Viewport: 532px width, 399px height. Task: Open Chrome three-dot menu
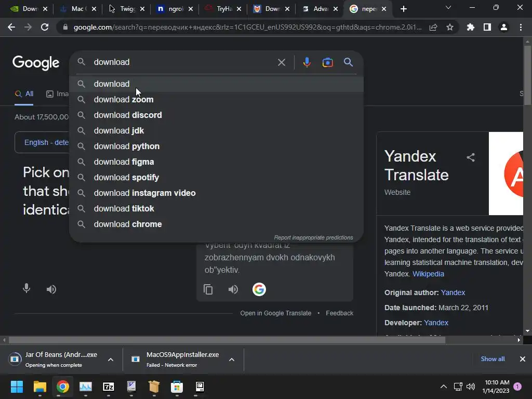pyautogui.click(x=521, y=27)
